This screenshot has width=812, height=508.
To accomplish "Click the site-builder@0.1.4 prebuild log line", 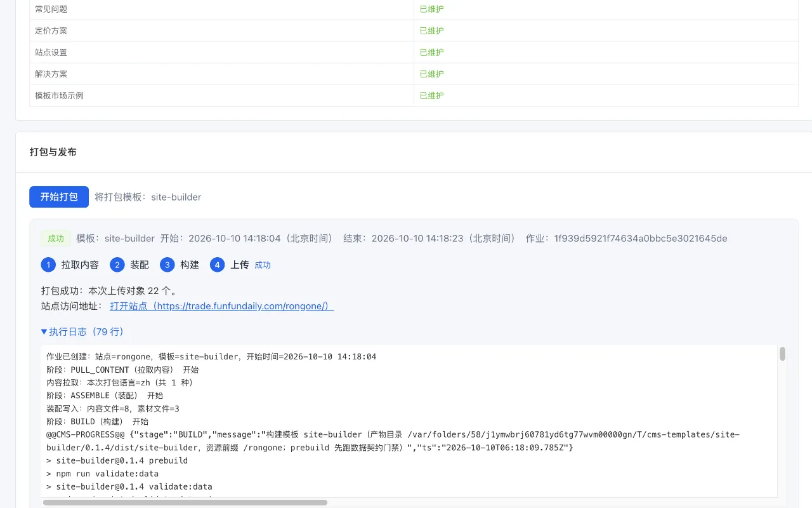I will pos(117,461).
